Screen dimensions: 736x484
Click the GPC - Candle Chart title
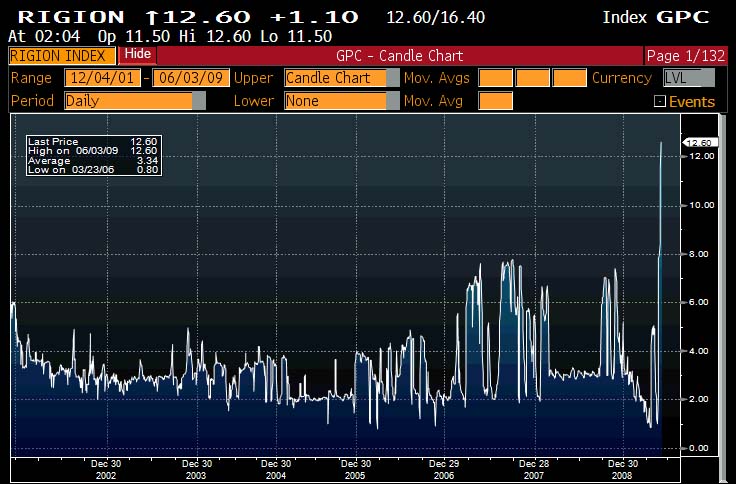coord(399,56)
